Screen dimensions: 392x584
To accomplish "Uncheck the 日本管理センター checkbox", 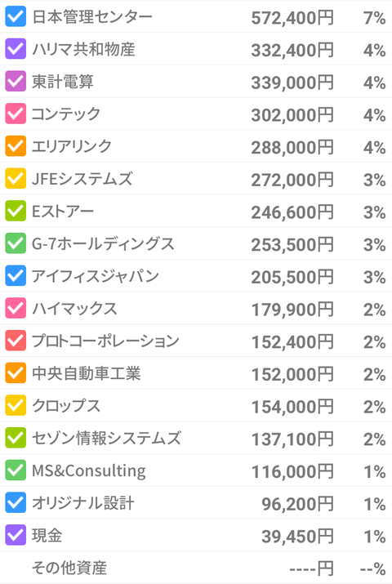I will click(16, 16).
